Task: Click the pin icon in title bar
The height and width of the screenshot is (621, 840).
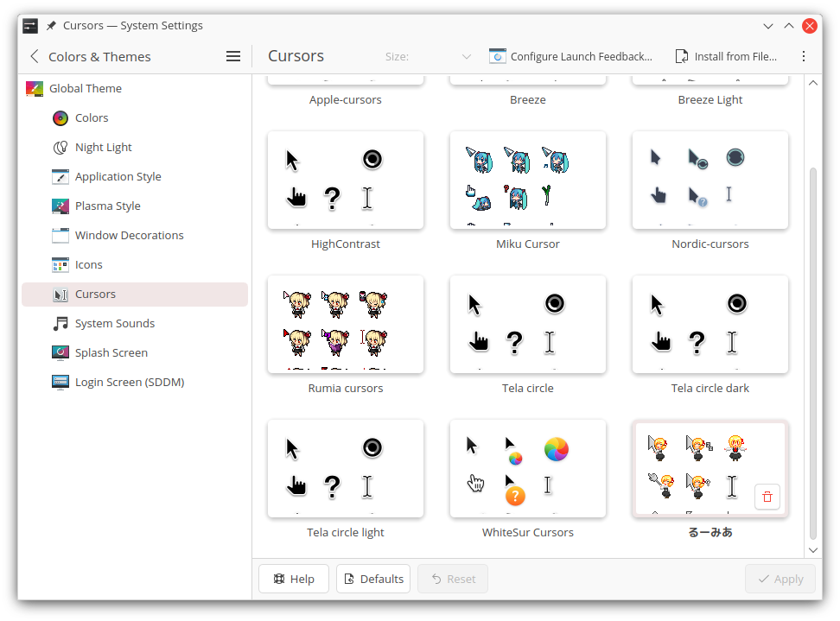Action: pyautogui.click(x=52, y=26)
